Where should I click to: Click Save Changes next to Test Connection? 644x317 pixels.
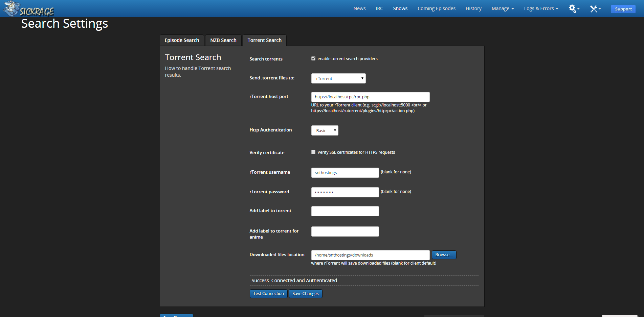coord(306,294)
